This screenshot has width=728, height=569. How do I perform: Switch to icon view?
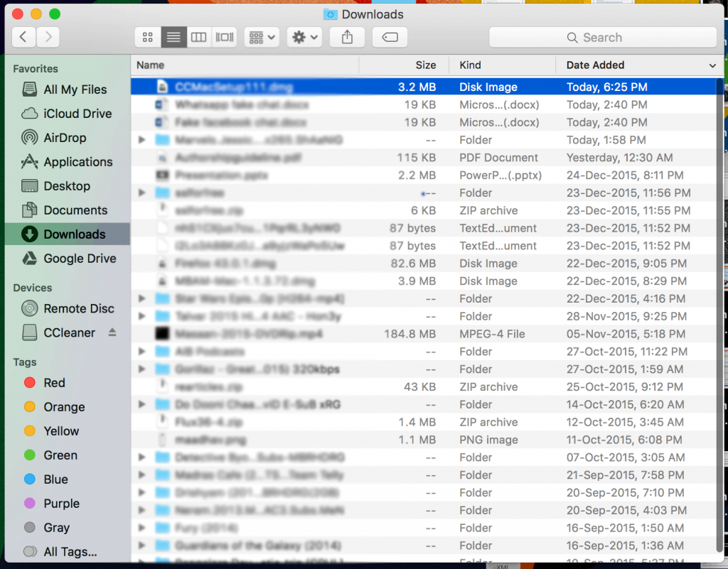[148, 37]
